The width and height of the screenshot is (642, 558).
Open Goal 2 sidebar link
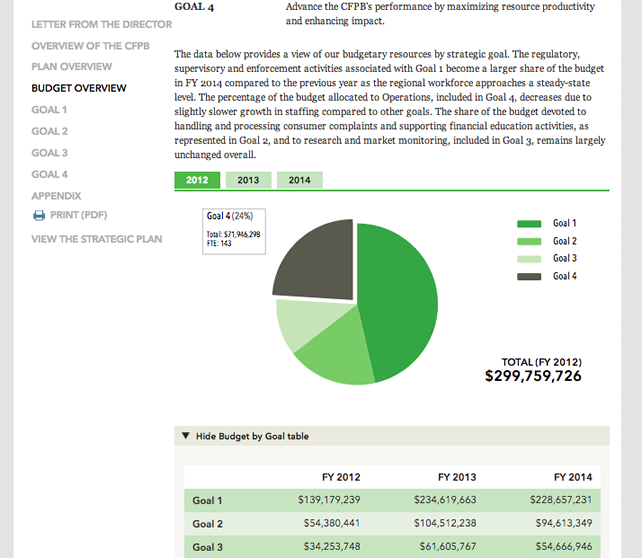click(x=50, y=131)
